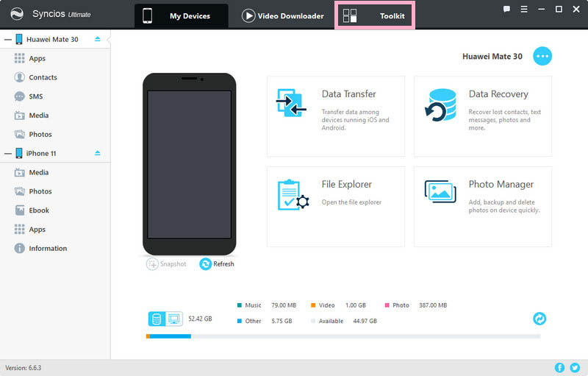The width and height of the screenshot is (588, 376).
Task: Click the grid icon in Toolkit tab
Action: click(350, 15)
